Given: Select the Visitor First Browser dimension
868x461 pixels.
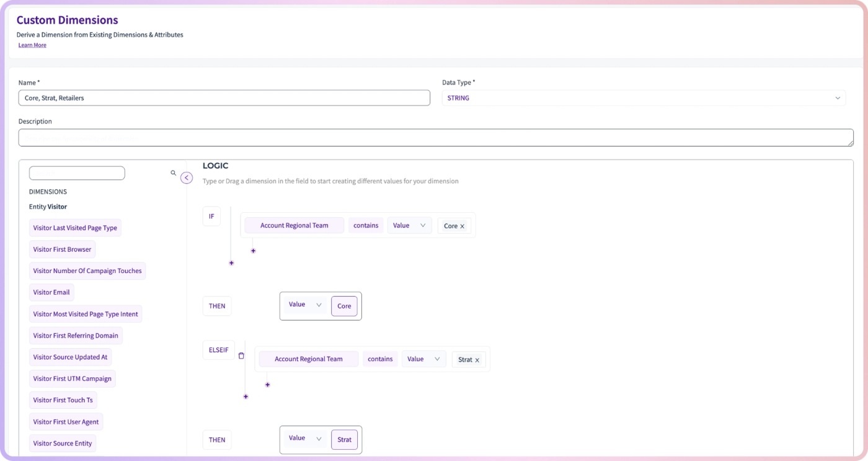Looking at the screenshot, I should tap(62, 249).
